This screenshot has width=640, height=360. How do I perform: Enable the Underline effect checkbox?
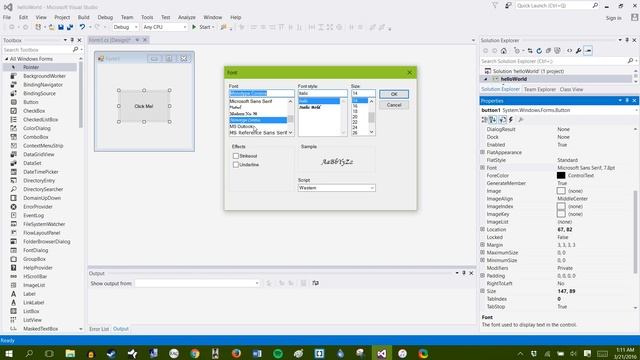236,164
